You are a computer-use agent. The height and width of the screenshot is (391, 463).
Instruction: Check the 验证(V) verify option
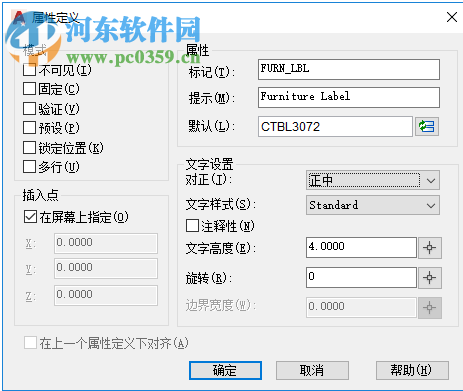pyautogui.click(x=29, y=109)
